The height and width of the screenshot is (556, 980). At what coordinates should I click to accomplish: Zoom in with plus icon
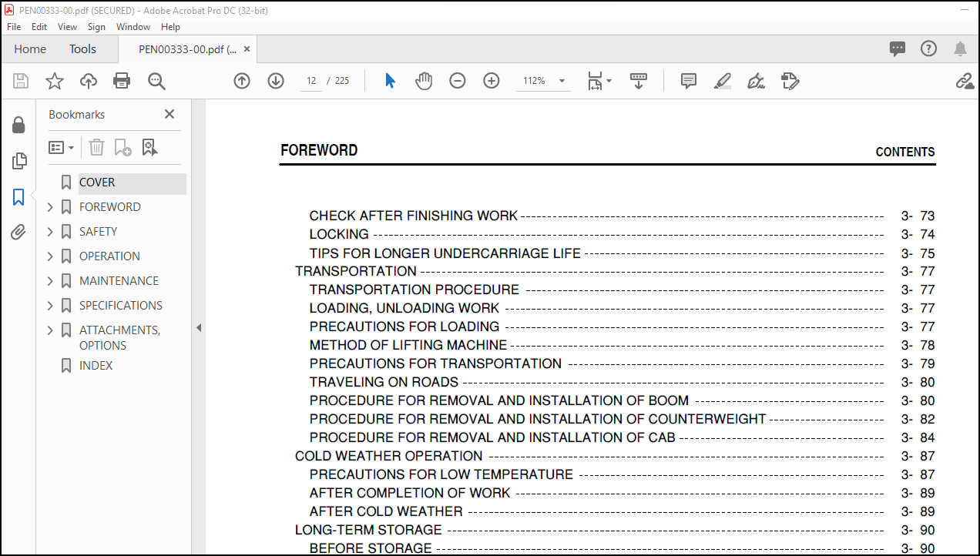[492, 81]
